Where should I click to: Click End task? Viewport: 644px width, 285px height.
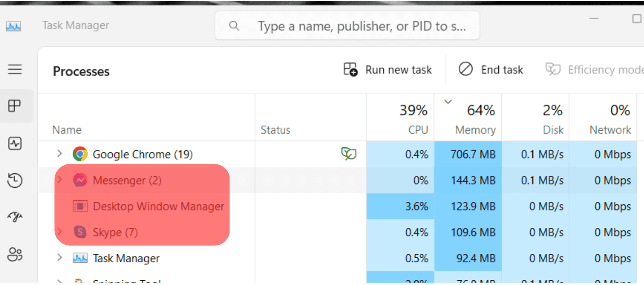(x=491, y=70)
